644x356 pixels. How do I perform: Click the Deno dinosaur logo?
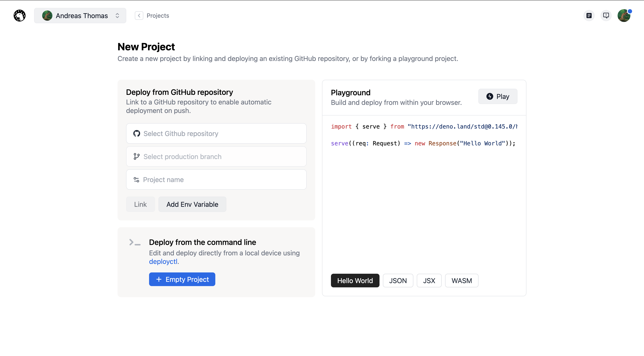(20, 16)
